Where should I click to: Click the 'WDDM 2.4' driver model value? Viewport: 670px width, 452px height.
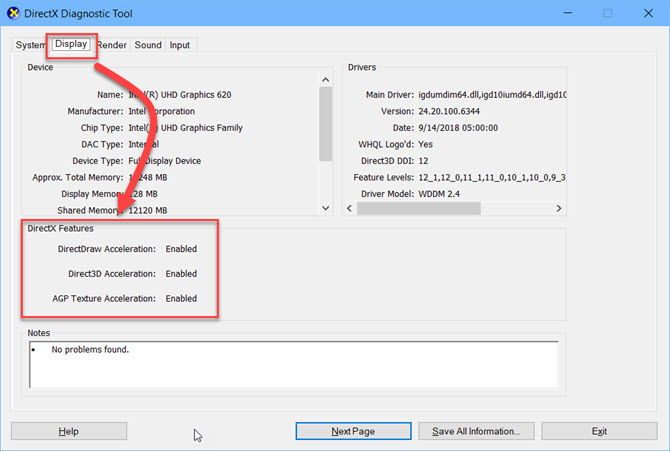click(439, 194)
